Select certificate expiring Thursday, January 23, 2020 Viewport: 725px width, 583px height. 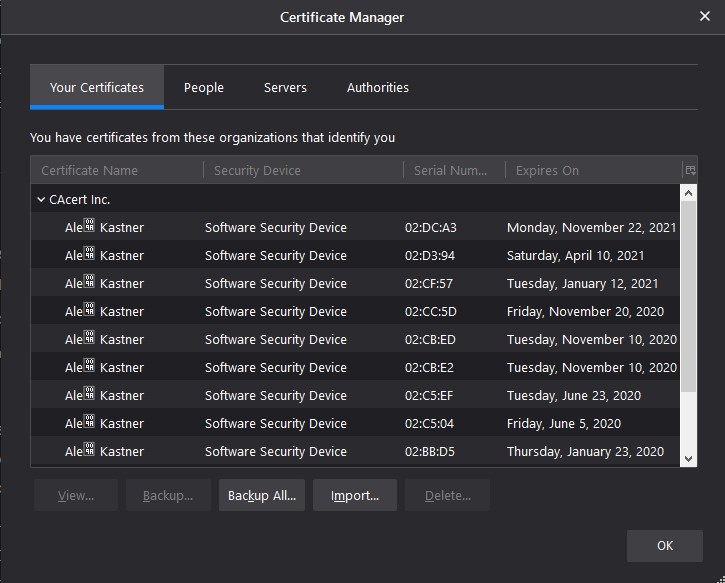(585, 452)
